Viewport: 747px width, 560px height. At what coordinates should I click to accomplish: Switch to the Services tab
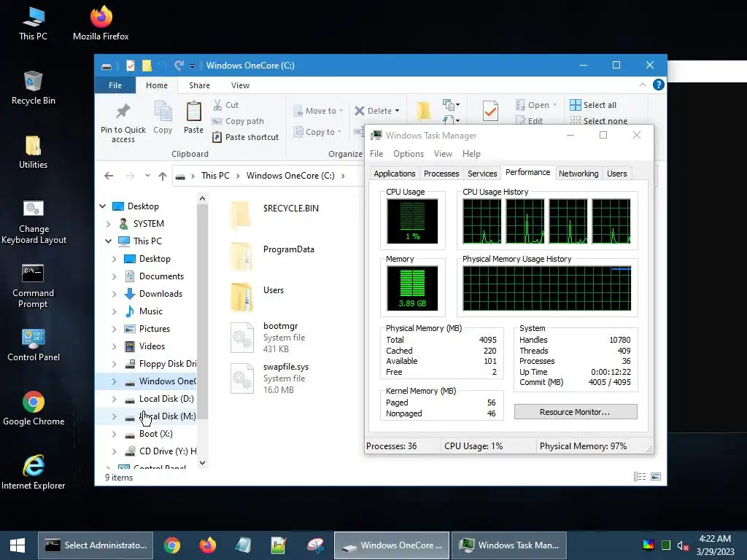click(482, 174)
